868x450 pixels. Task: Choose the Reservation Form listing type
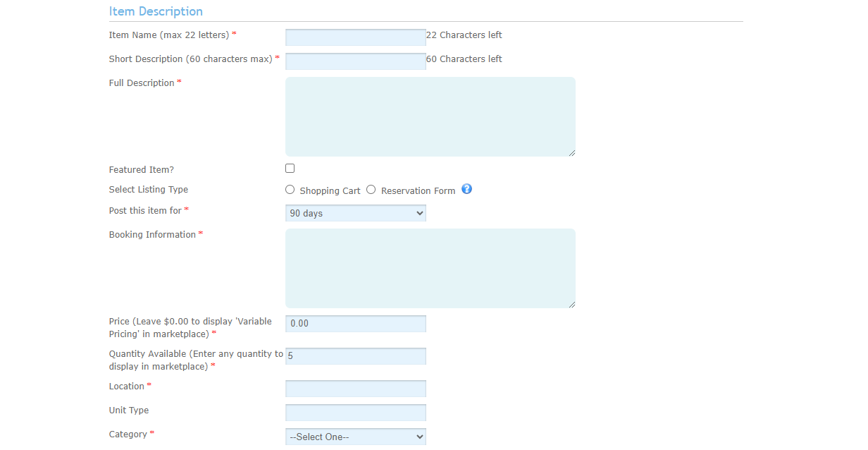tap(371, 190)
